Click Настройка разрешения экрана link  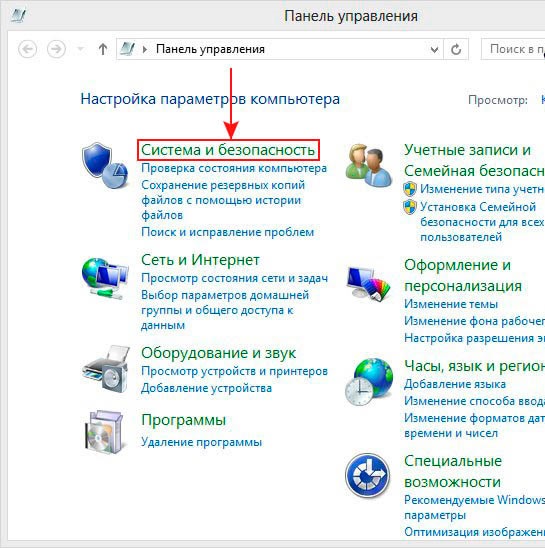(474, 338)
